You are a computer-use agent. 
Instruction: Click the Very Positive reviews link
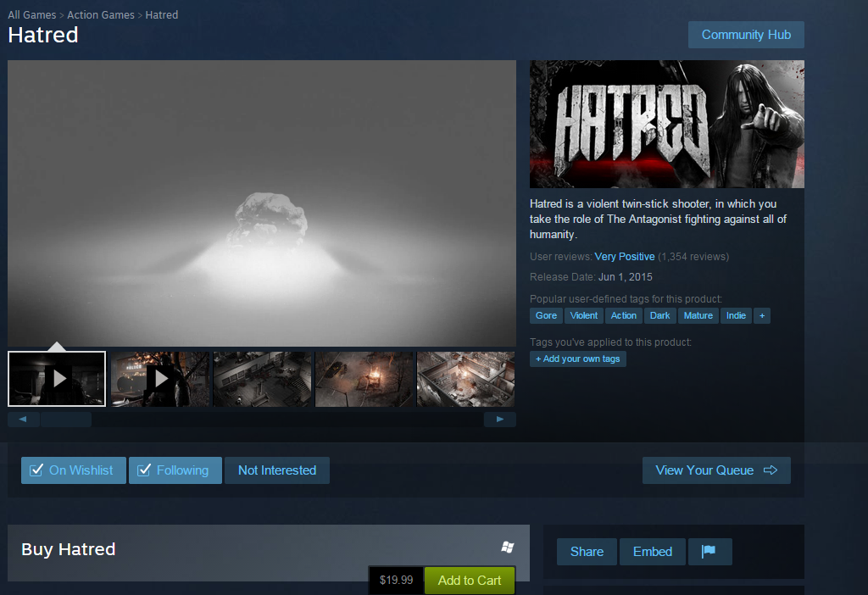click(x=625, y=257)
